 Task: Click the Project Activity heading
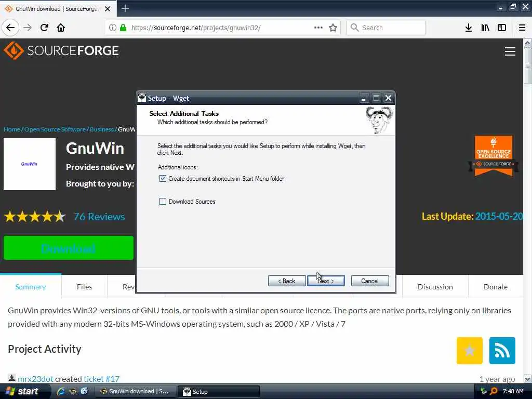click(x=45, y=349)
